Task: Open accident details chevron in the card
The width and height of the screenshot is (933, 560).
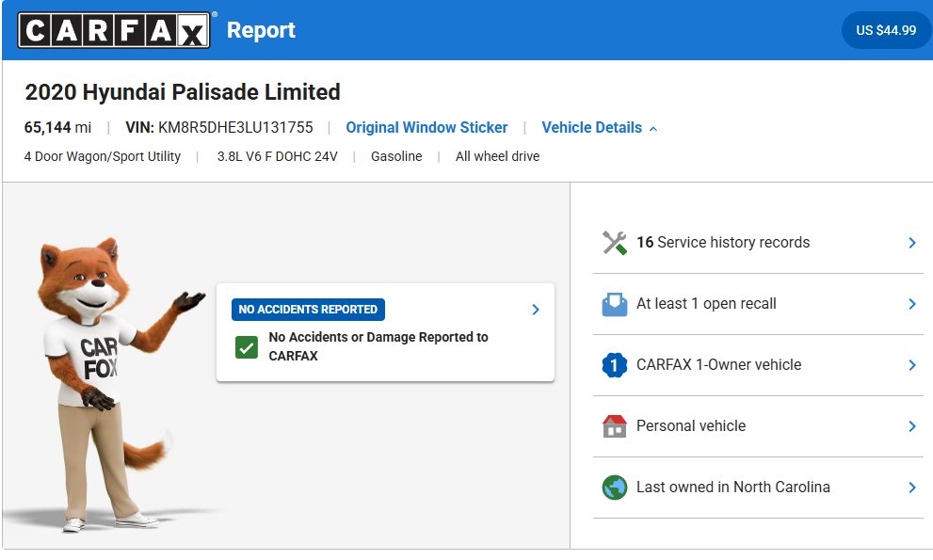Action: 535,310
